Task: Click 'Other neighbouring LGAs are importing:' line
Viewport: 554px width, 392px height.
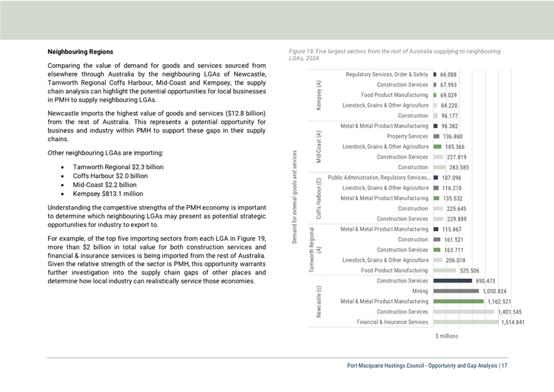Action: 105,153
